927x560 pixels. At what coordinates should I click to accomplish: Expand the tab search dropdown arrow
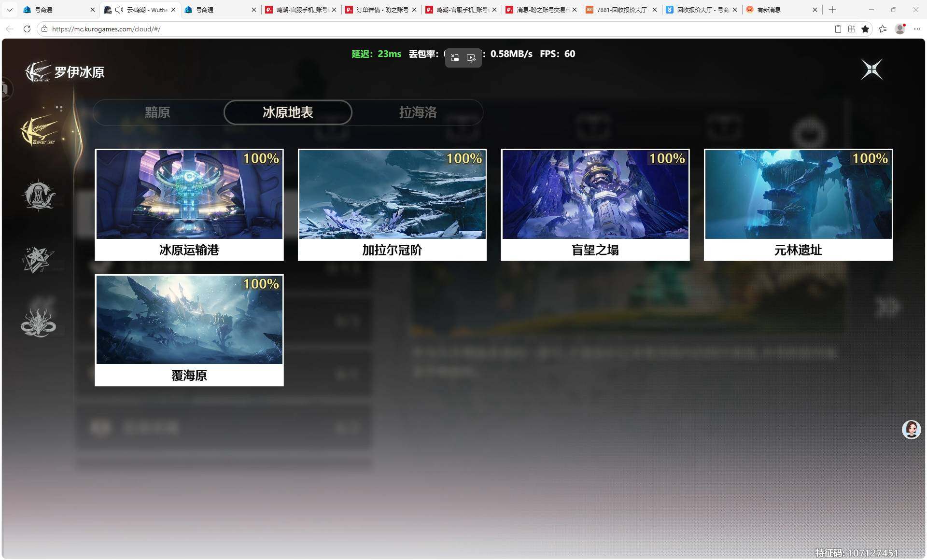pyautogui.click(x=10, y=10)
